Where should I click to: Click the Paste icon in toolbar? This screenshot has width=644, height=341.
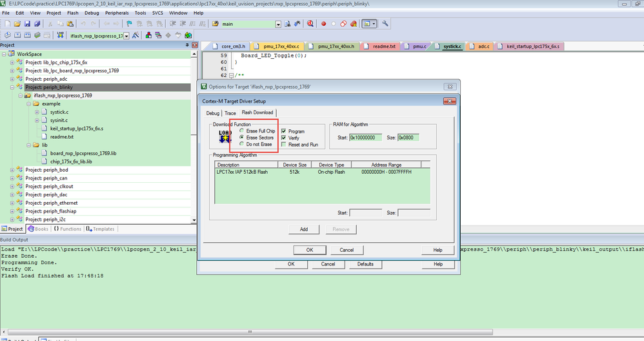(70, 24)
